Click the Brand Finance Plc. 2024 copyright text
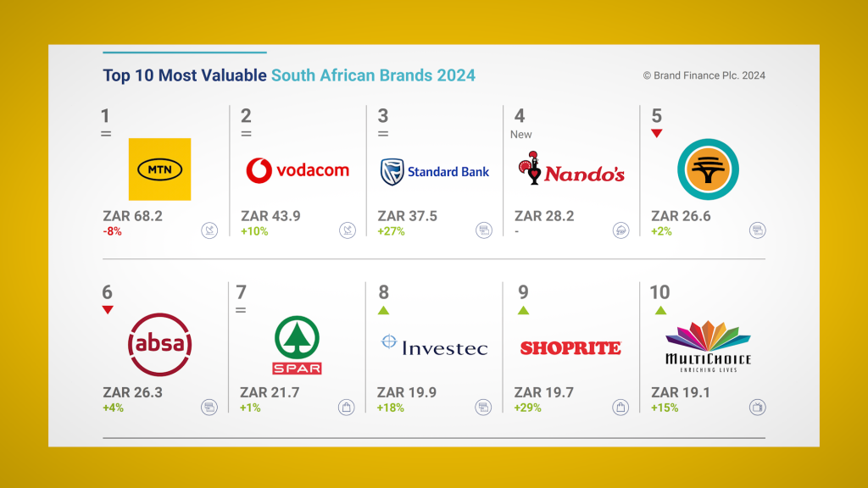The width and height of the screenshot is (868, 488). [x=704, y=75]
